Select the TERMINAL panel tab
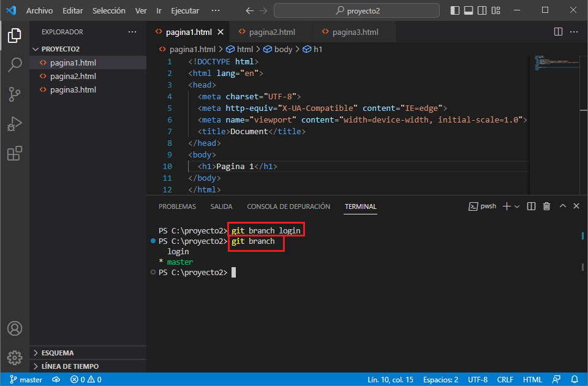Viewport: 588px width, 386px height. [x=360, y=206]
